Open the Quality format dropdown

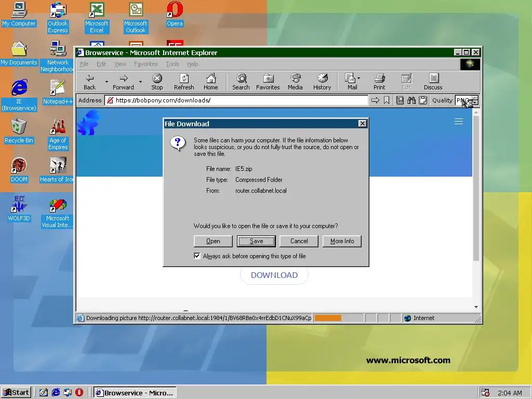[x=475, y=100]
